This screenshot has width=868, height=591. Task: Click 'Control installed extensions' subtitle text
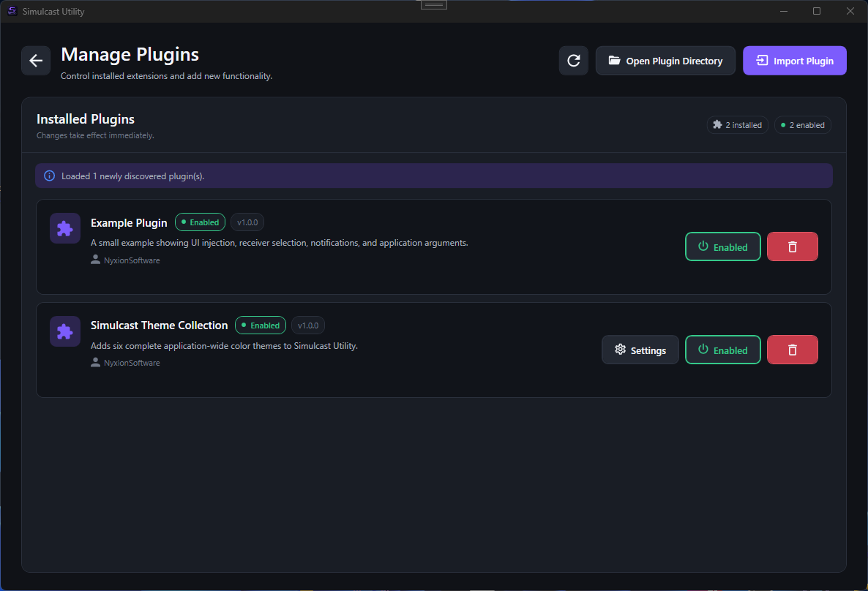coord(167,76)
